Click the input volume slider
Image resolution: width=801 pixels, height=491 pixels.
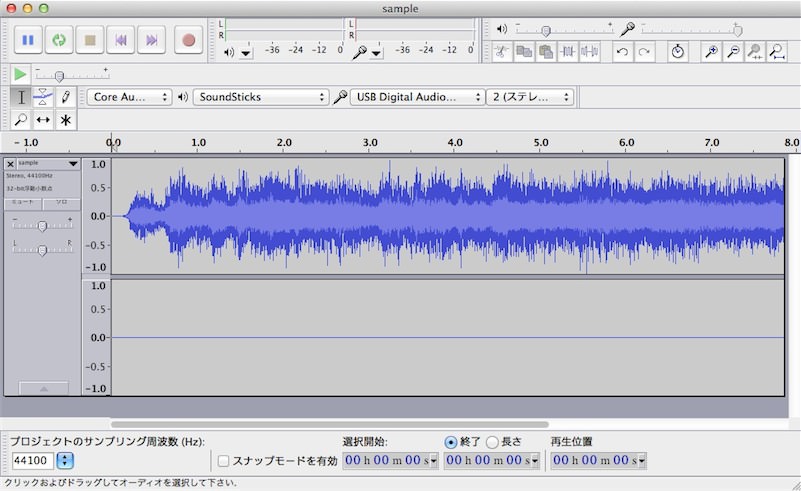[x=691, y=30]
